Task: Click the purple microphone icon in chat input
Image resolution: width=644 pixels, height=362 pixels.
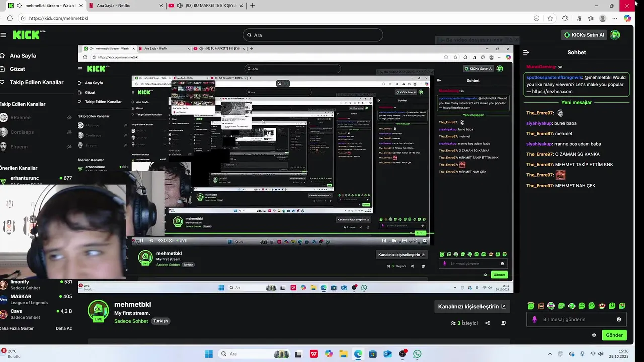Action: 534,319
